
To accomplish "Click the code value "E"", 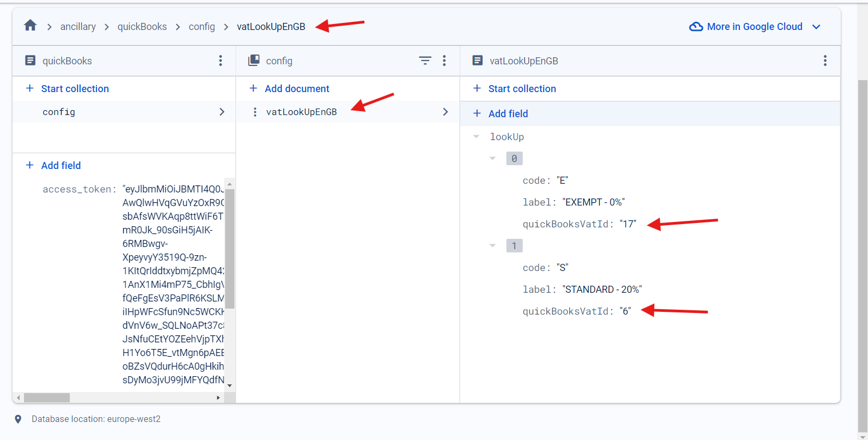I will 562,180.
